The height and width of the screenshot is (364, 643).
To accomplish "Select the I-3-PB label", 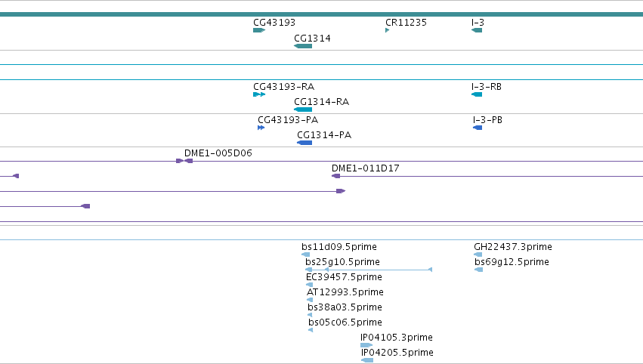I will pyautogui.click(x=487, y=120).
